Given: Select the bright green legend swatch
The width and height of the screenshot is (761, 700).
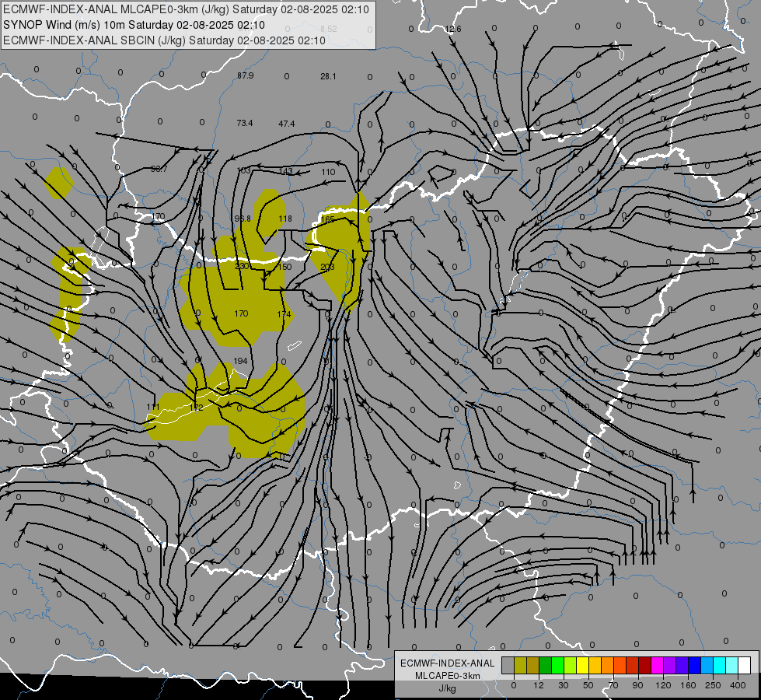Looking at the screenshot, I should [x=557, y=666].
